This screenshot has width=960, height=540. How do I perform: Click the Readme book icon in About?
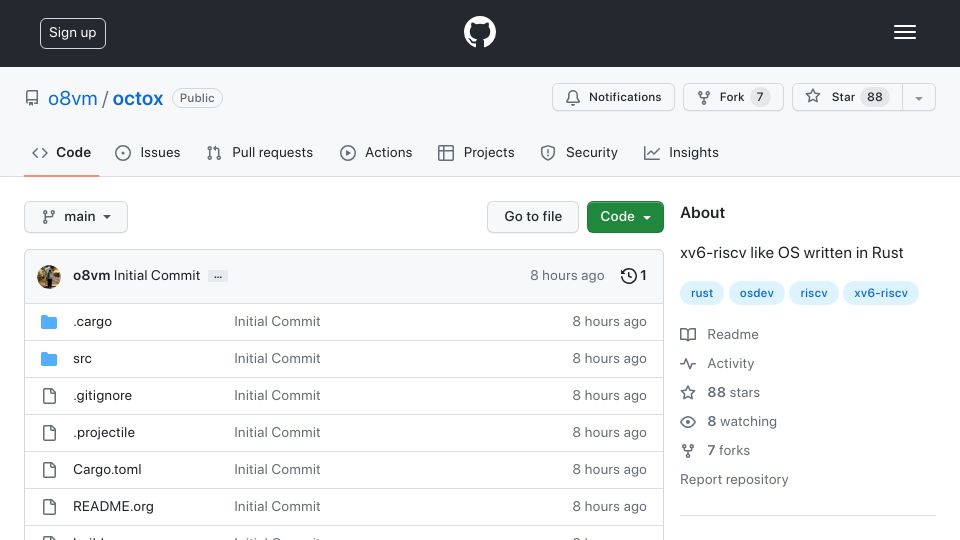click(x=688, y=334)
